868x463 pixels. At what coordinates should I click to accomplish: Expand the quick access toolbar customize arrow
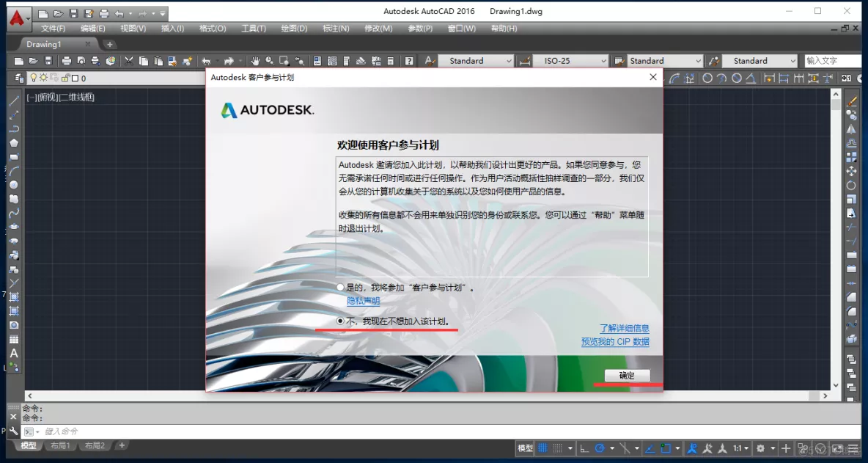pos(162,13)
